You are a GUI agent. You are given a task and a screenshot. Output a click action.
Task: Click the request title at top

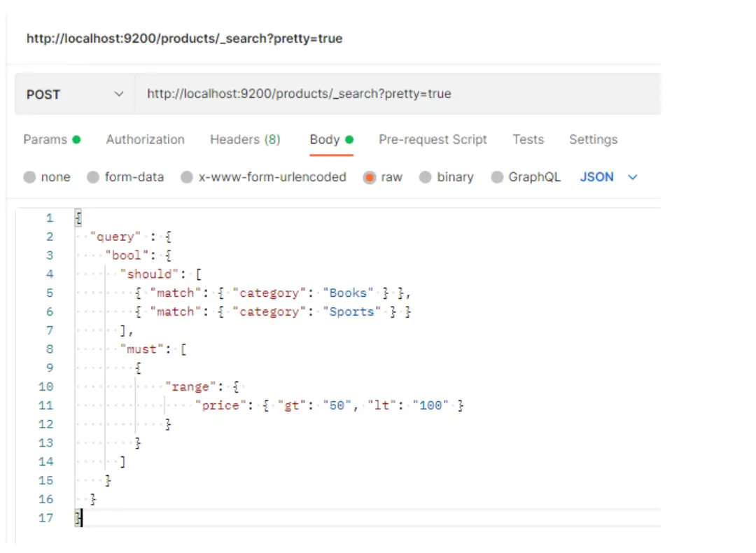(x=184, y=38)
